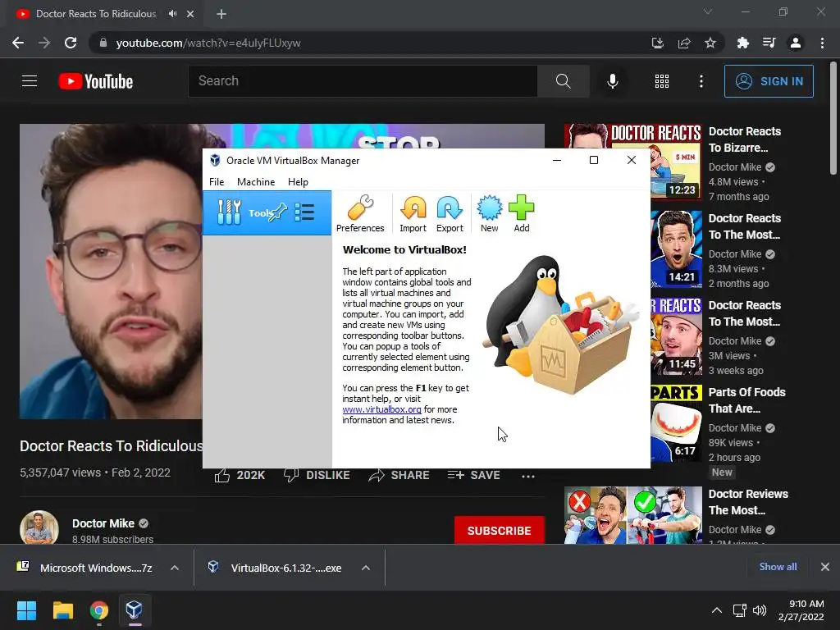Open Chrome extensions puzzle icon

(742, 43)
